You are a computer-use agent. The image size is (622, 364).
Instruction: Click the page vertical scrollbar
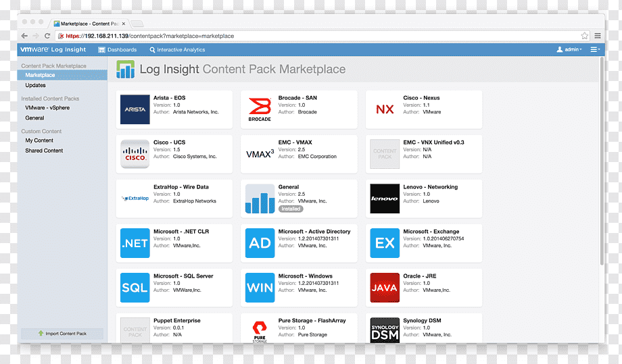pyautogui.click(x=602, y=162)
